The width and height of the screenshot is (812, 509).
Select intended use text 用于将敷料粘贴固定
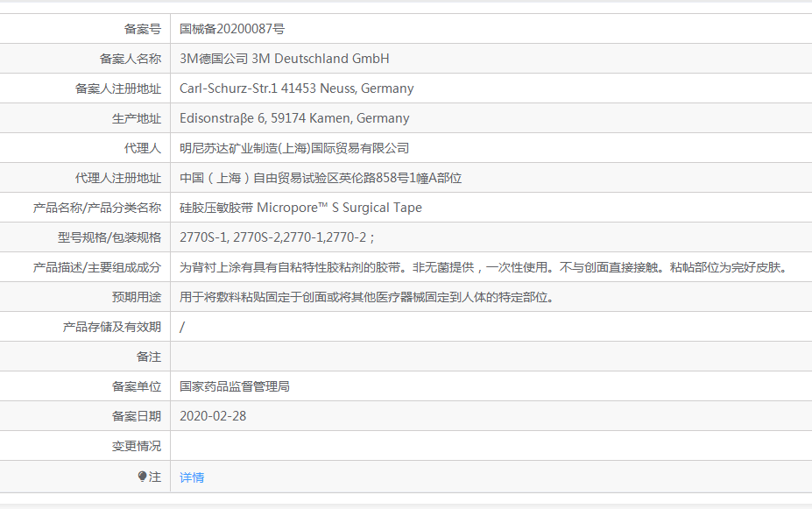(367, 297)
